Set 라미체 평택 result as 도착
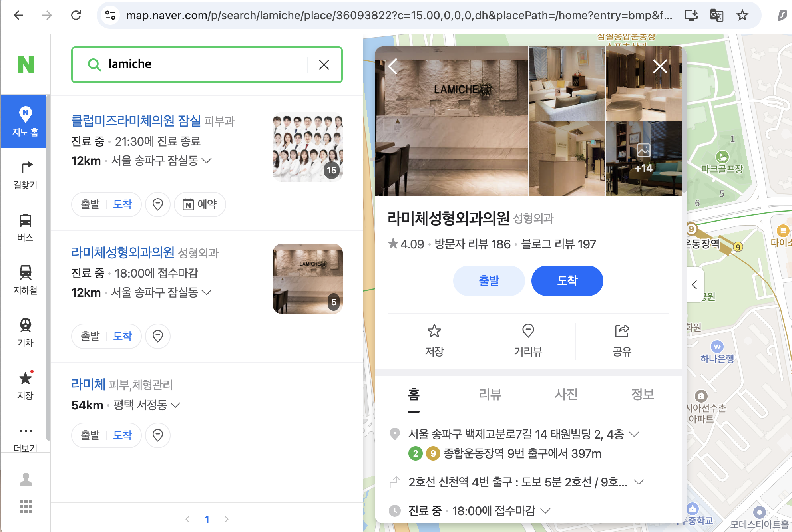 click(x=122, y=435)
